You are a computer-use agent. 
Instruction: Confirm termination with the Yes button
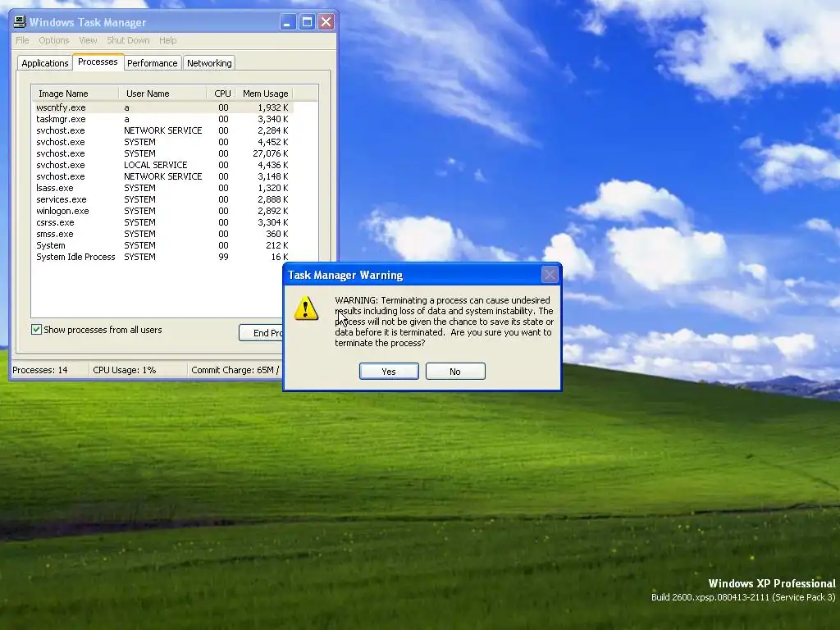(x=389, y=372)
